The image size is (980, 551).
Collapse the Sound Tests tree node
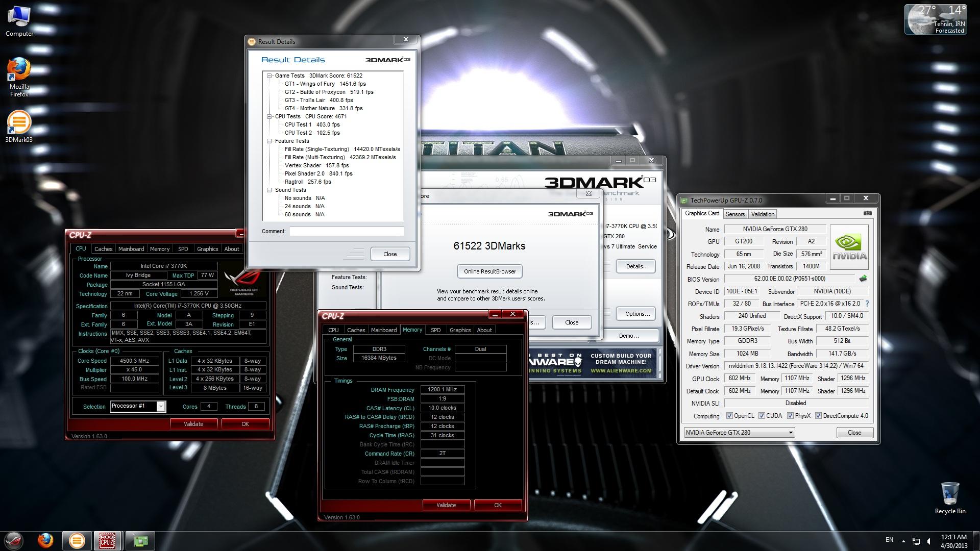pos(269,190)
